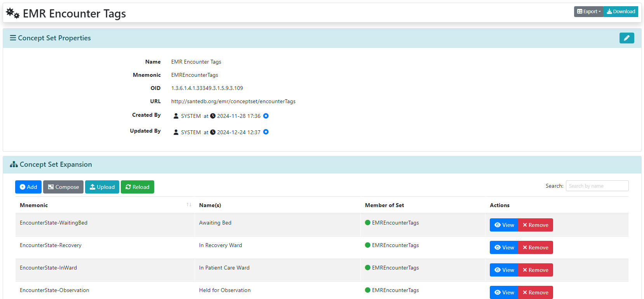
Task: Remove the EncounterState-Recovery entry
Action: point(535,247)
